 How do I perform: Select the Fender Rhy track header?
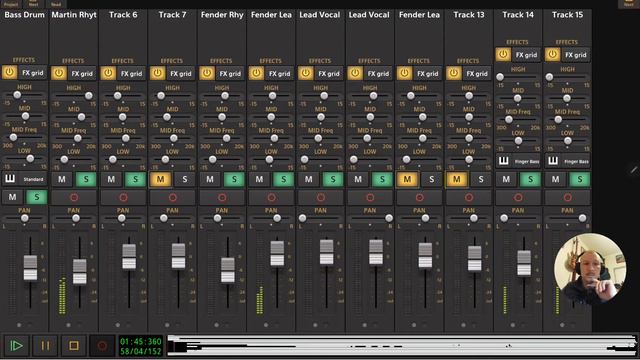pyautogui.click(x=222, y=15)
